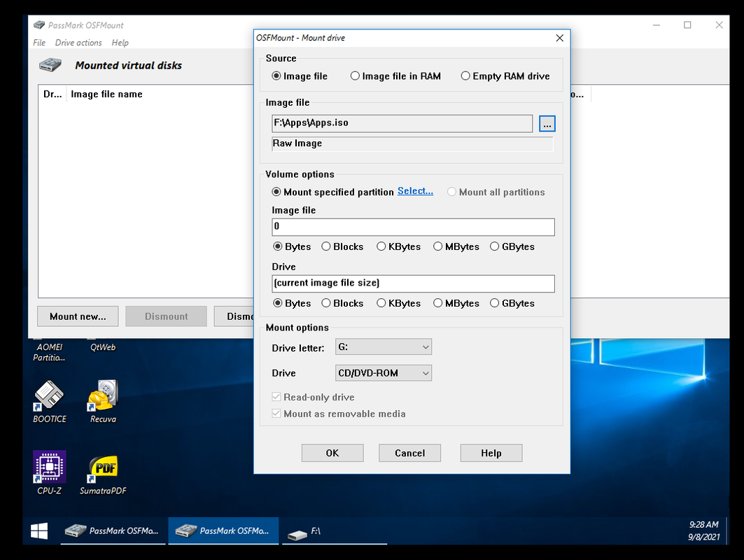Set image file offset unit to KBytes
Viewport: 744px width, 560px height.
pyautogui.click(x=398, y=246)
